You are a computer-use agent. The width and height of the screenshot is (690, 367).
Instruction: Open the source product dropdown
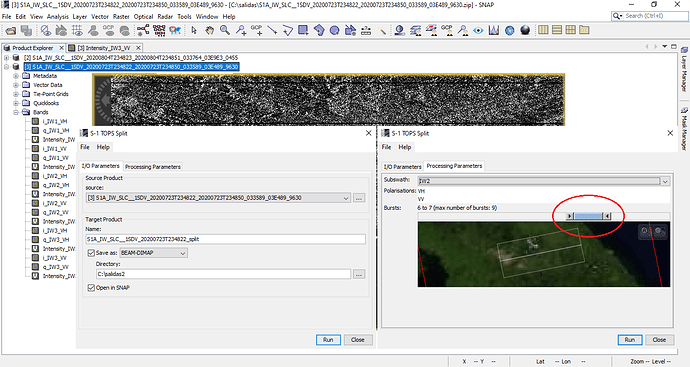(x=346, y=198)
